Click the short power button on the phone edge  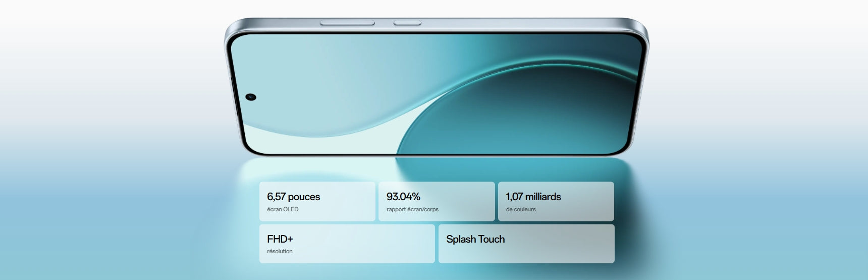(407, 23)
